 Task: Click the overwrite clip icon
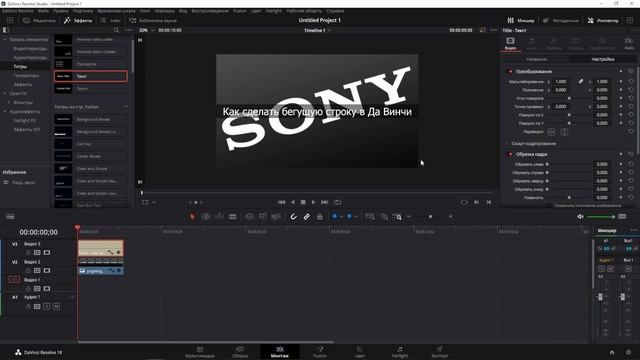(262, 216)
